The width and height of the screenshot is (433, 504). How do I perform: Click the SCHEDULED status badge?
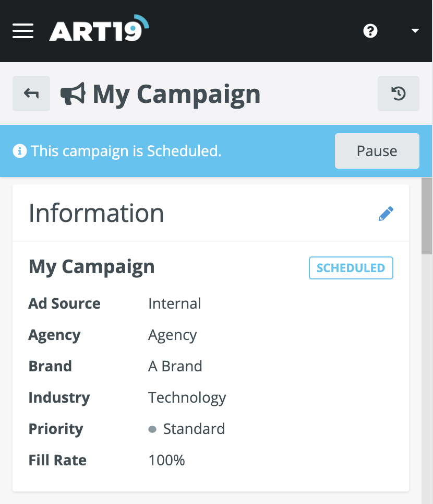click(x=351, y=268)
